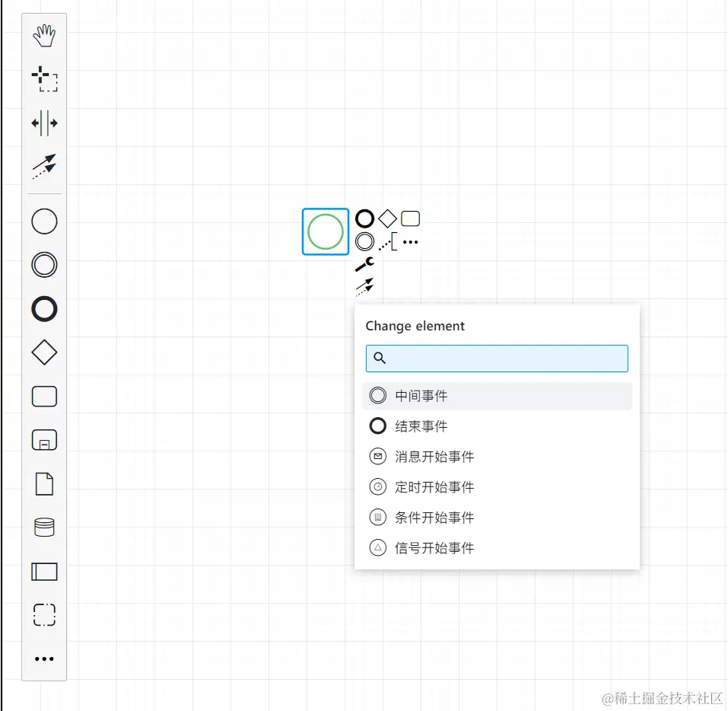Activate the hand tool

click(44, 36)
